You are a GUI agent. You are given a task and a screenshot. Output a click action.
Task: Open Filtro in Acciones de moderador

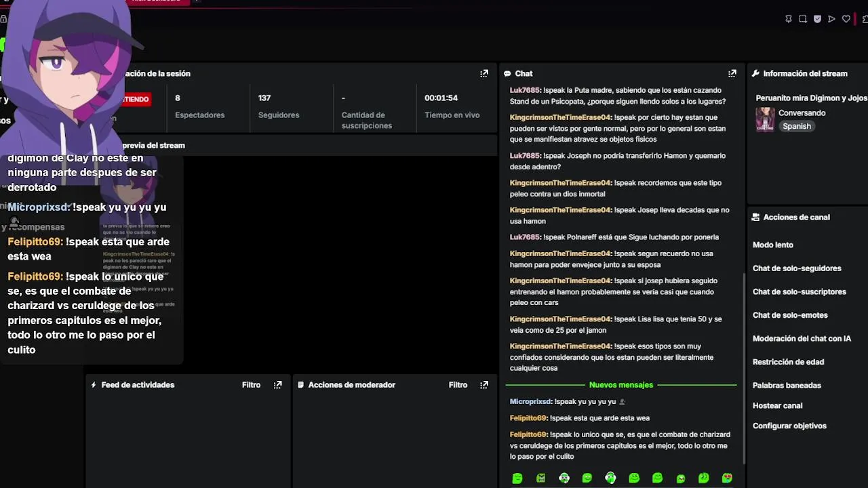point(458,385)
